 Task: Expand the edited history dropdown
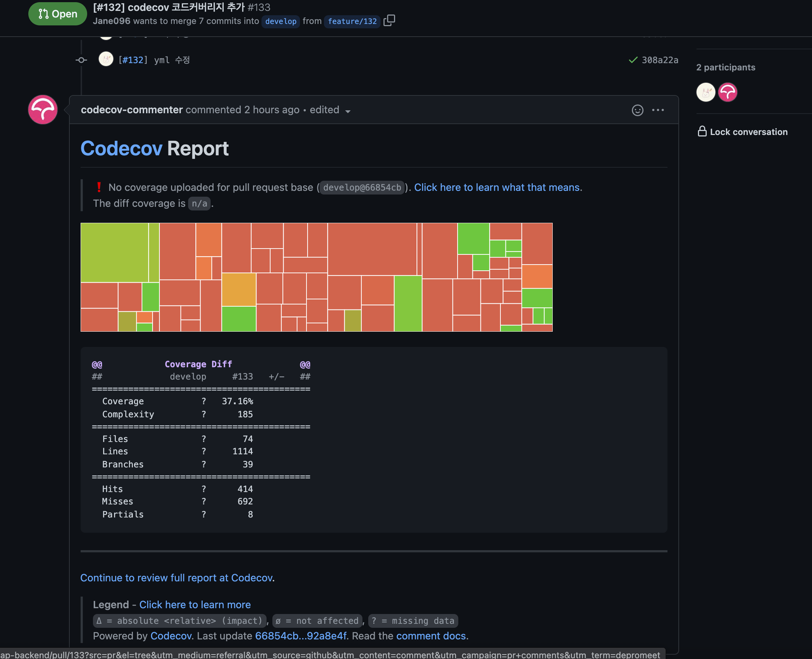pos(348,111)
